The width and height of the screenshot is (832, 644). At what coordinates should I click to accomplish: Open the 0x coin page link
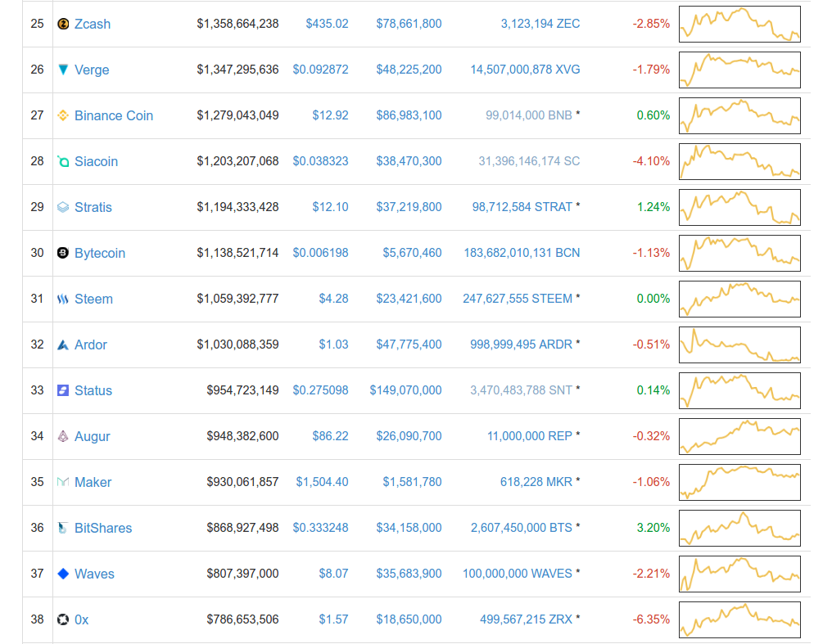(x=81, y=619)
